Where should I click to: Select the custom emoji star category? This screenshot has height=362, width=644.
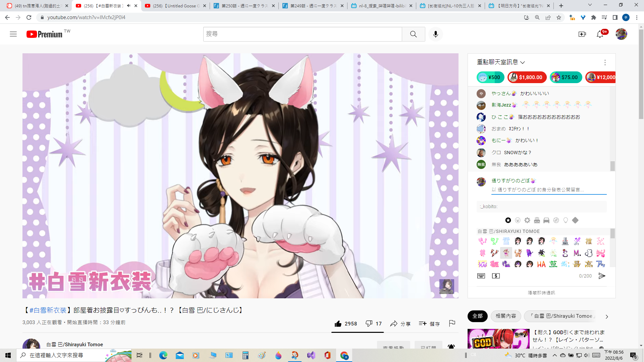coord(508,220)
